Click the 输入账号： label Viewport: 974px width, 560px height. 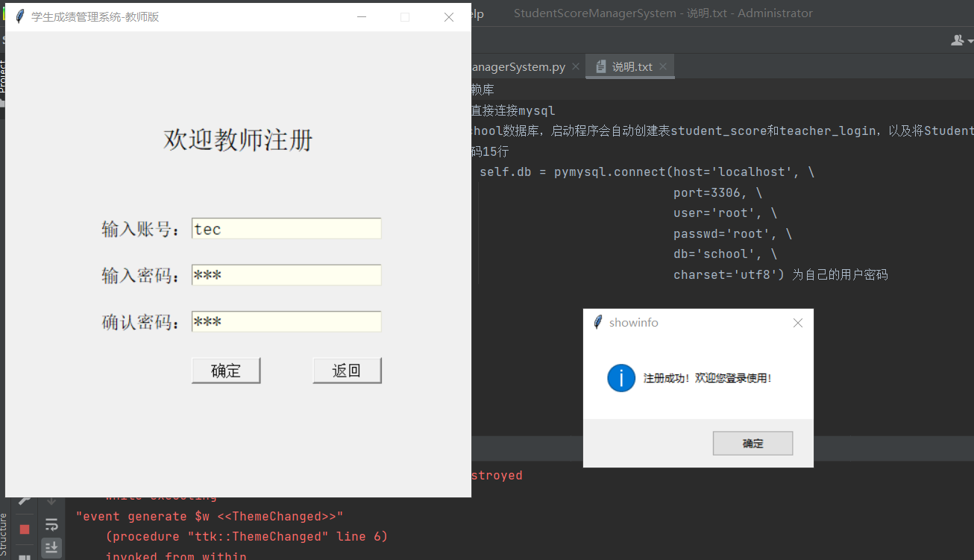point(142,229)
